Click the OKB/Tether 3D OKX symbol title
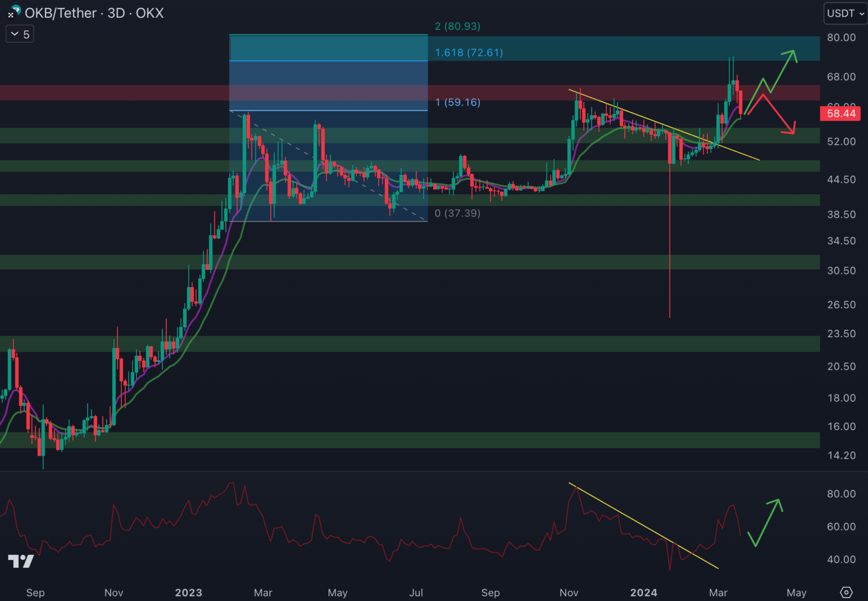This screenshot has width=868, height=601. 94,13
